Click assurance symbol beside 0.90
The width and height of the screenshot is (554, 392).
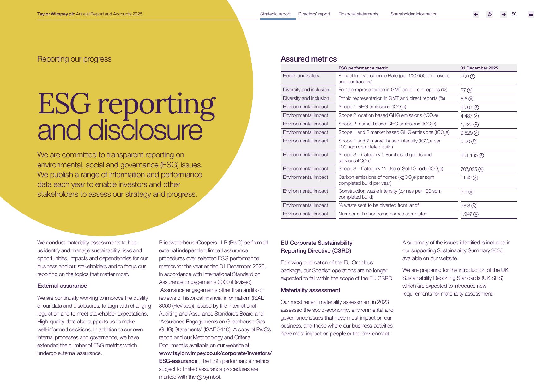pyautogui.click(x=474, y=142)
